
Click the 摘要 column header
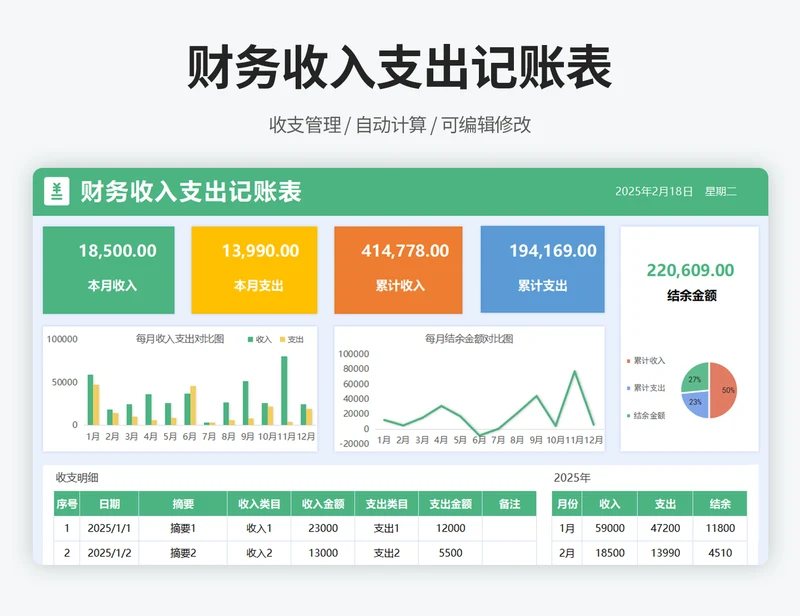[183, 504]
